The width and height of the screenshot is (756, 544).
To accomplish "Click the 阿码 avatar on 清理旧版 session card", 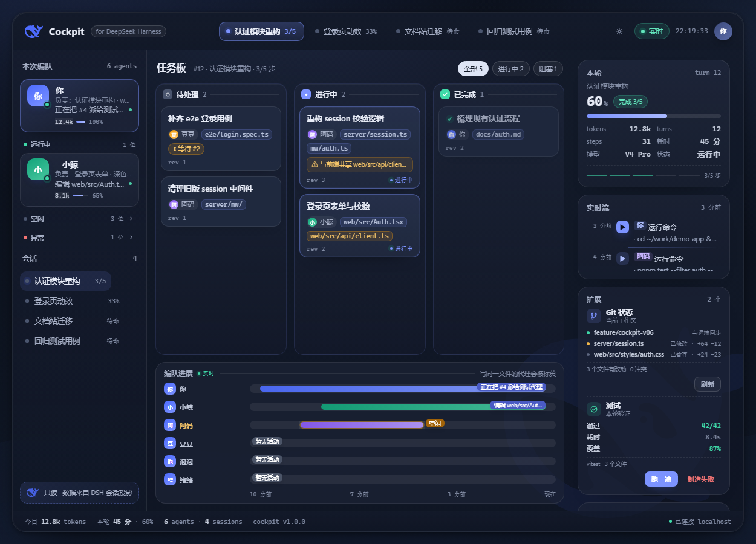I will coord(174,204).
